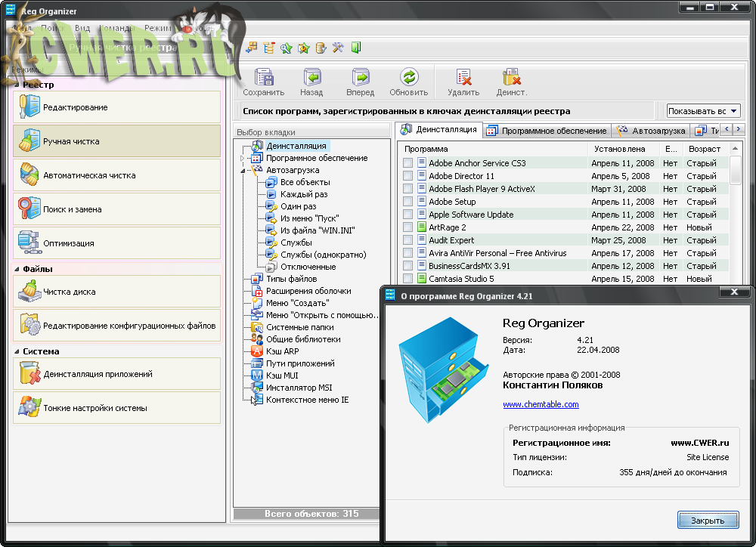Open the Показывать вс dropdown

(x=703, y=111)
